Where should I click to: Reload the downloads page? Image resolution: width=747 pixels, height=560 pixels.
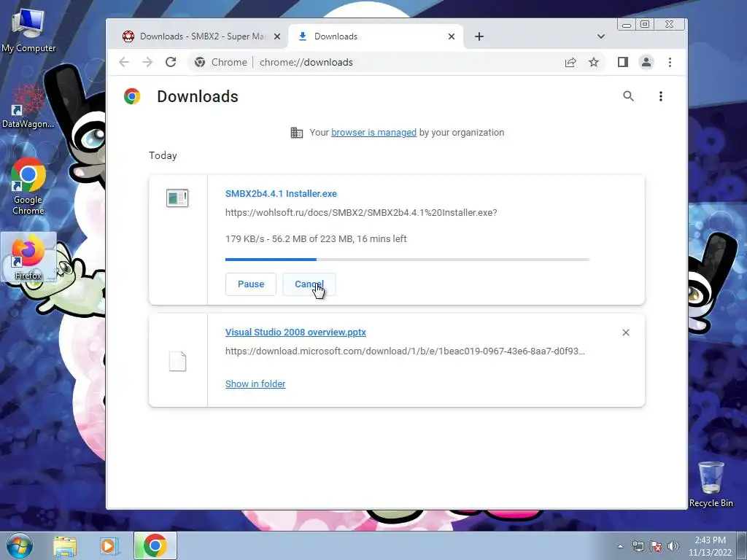coord(171,63)
